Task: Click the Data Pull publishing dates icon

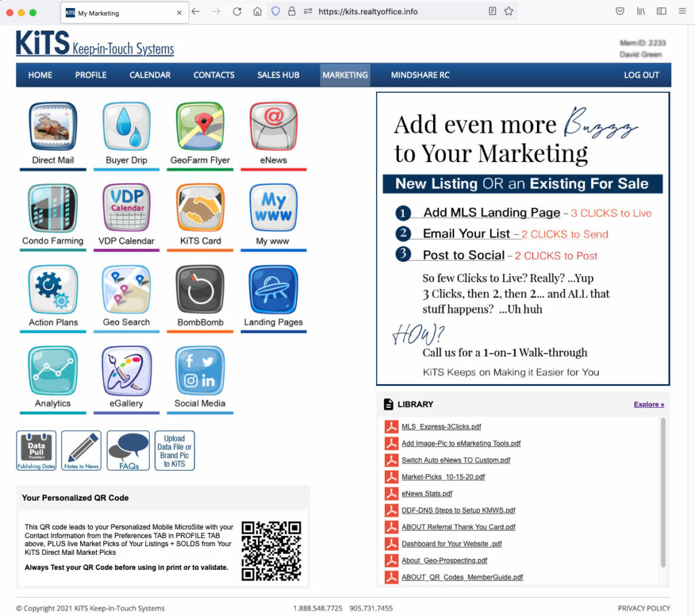Action: point(37,450)
